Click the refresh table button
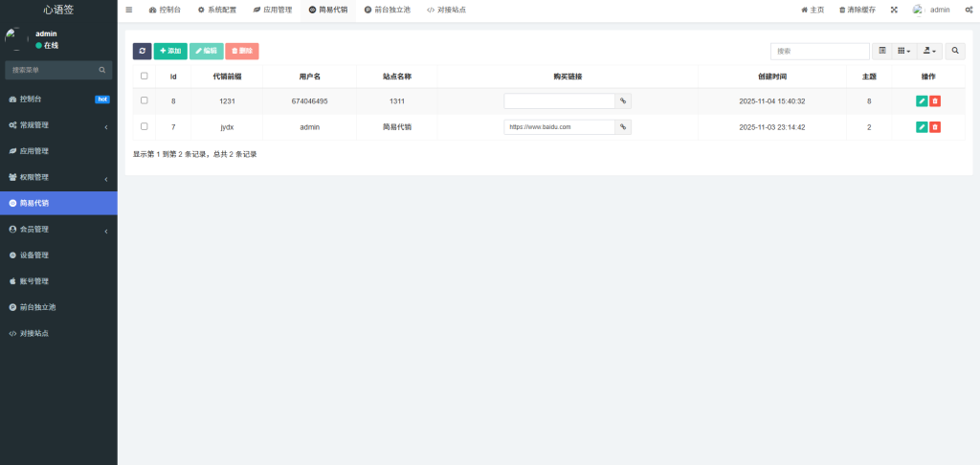The height and width of the screenshot is (465, 980). click(x=142, y=52)
